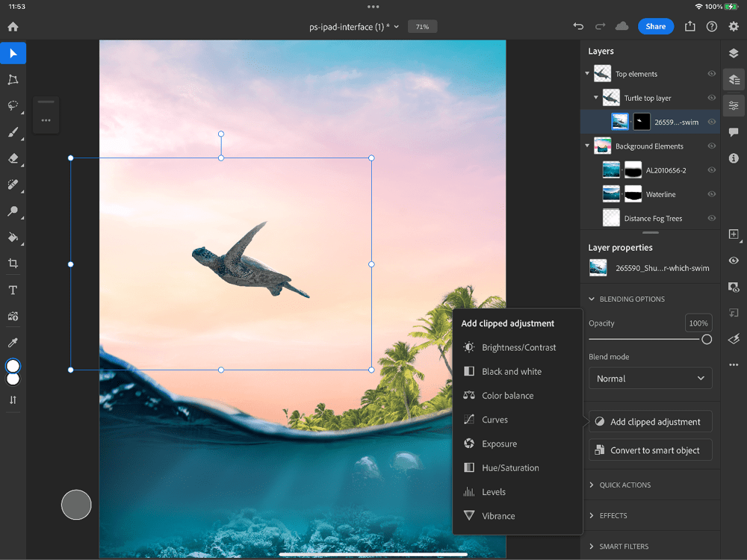This screenshot has width=747, height=560.
Task: Click the 71% zoom level button
Action: tap(422, 27)
